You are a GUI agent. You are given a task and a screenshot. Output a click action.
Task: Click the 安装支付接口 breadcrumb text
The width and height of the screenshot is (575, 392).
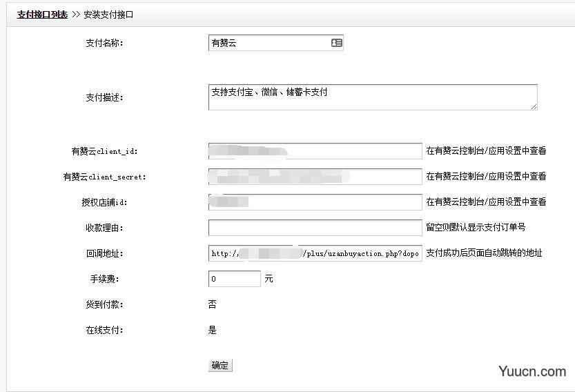click(x=108, y=14)
